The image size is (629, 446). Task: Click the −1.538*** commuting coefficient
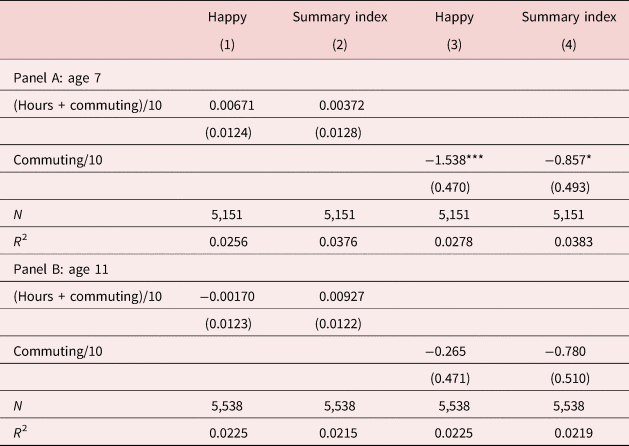coord(464,160)
